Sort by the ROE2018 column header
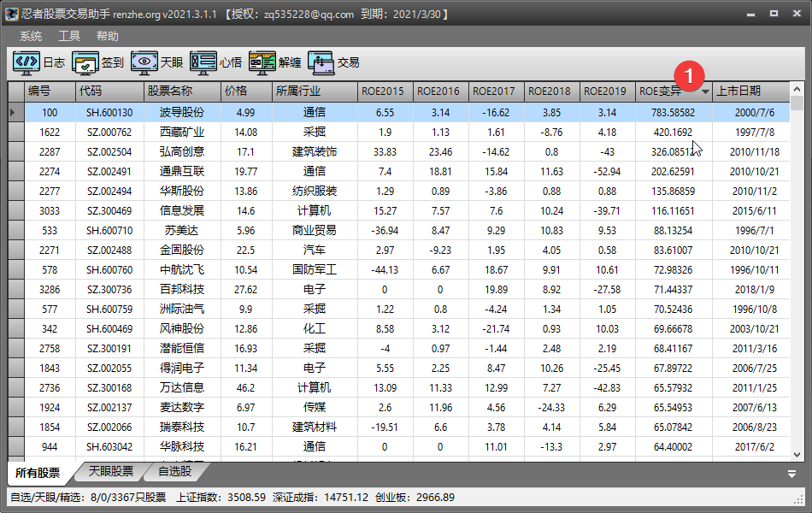 551,91
